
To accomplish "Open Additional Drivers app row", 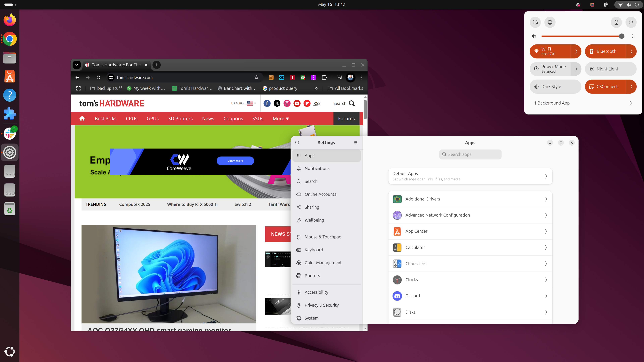I will 470,199.
